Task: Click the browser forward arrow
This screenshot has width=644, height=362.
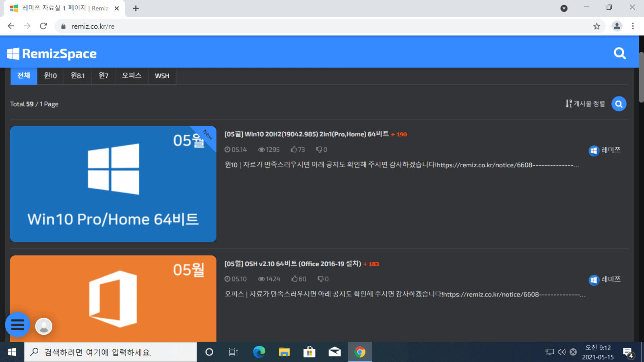Action: (x=27, y=26)
